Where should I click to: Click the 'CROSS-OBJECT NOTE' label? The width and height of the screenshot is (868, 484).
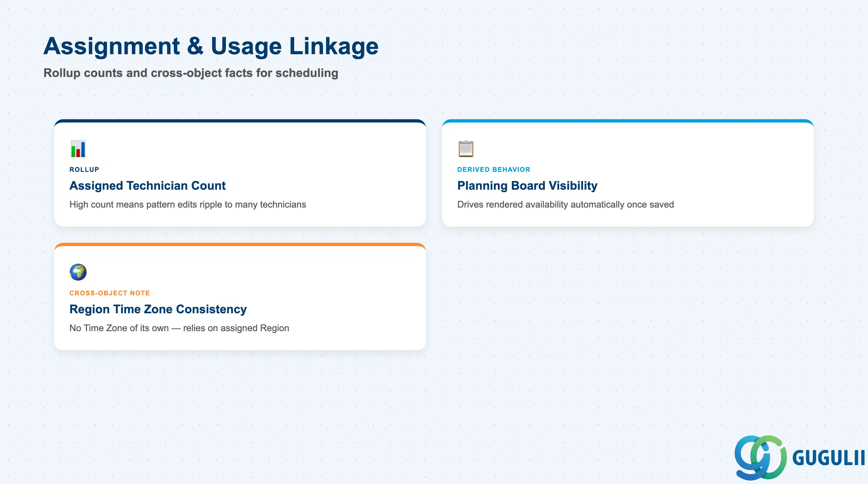[x=110, y=293]
